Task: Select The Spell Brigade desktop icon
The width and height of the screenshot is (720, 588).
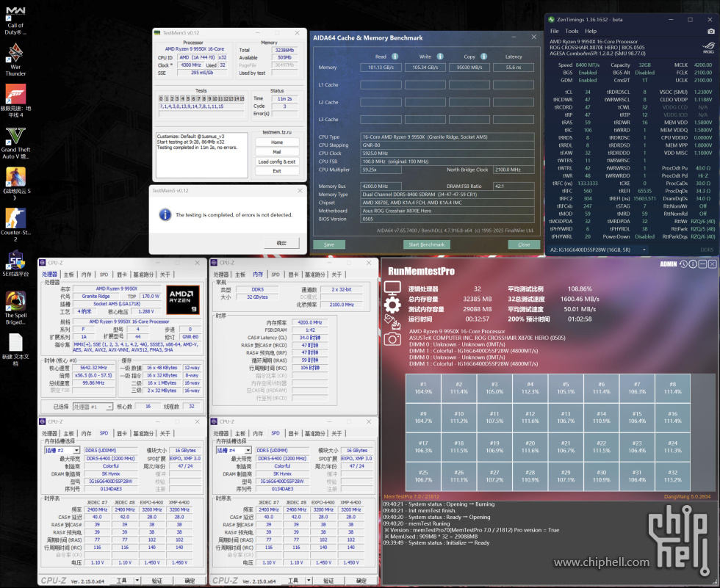Action: pos(15,308)
